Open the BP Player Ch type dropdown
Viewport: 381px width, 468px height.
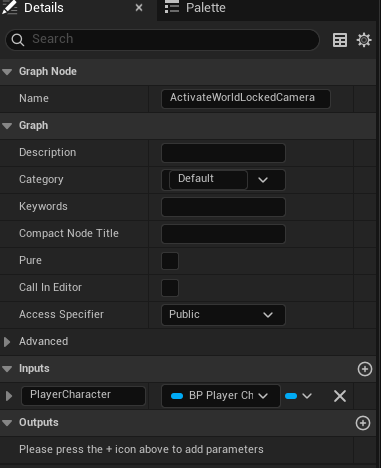tap(221, 396)
